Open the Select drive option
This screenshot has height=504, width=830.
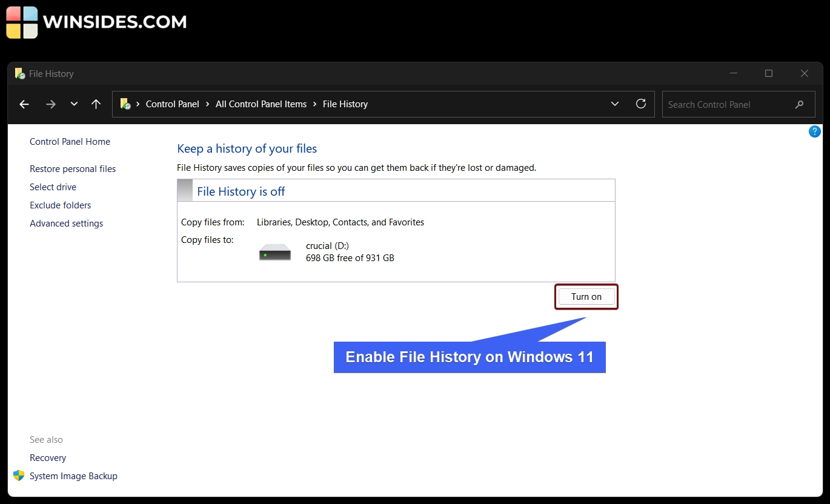coord(53,187)
